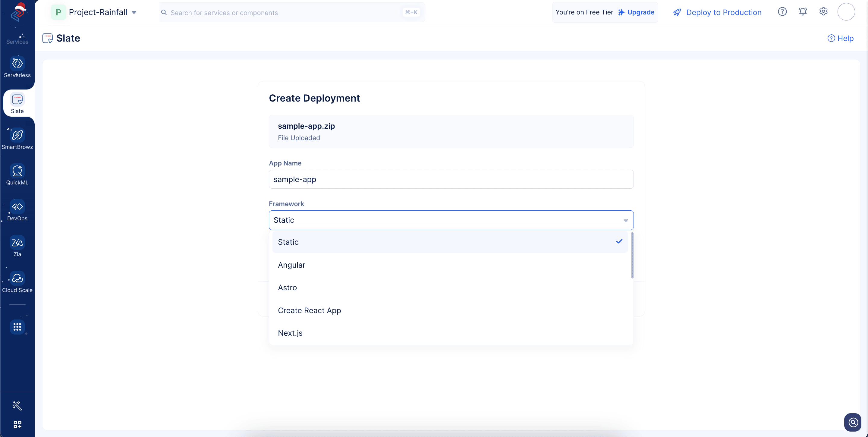Open the notifications bell

click(x=803, y=12)
